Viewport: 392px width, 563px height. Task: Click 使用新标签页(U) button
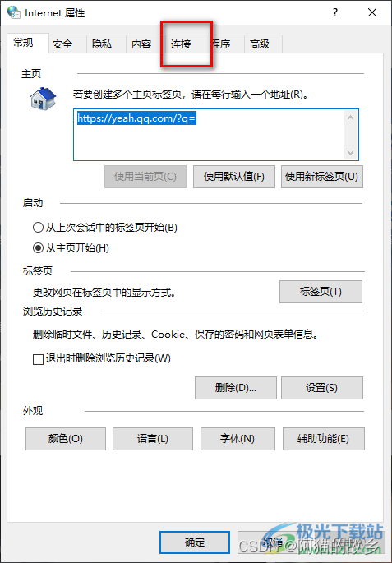click(322, 177)
